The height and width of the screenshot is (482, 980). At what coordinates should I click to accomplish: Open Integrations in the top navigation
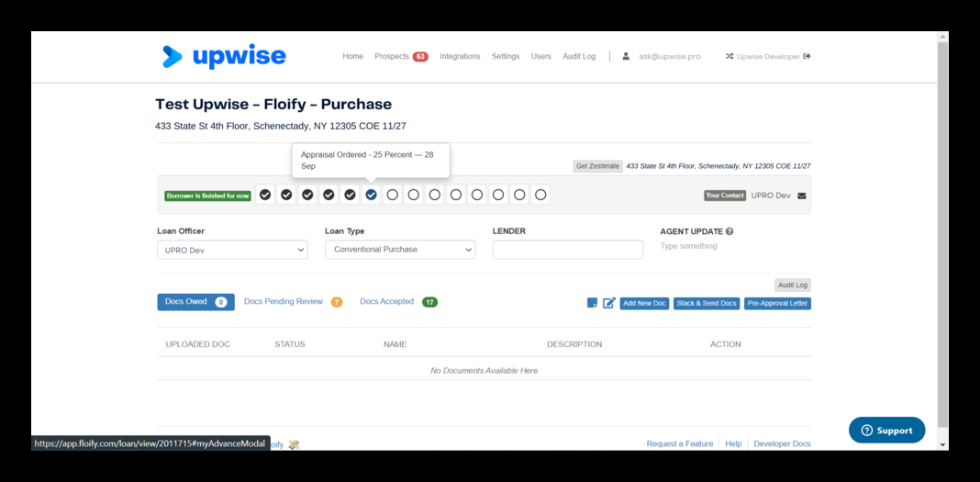point(460,56)
